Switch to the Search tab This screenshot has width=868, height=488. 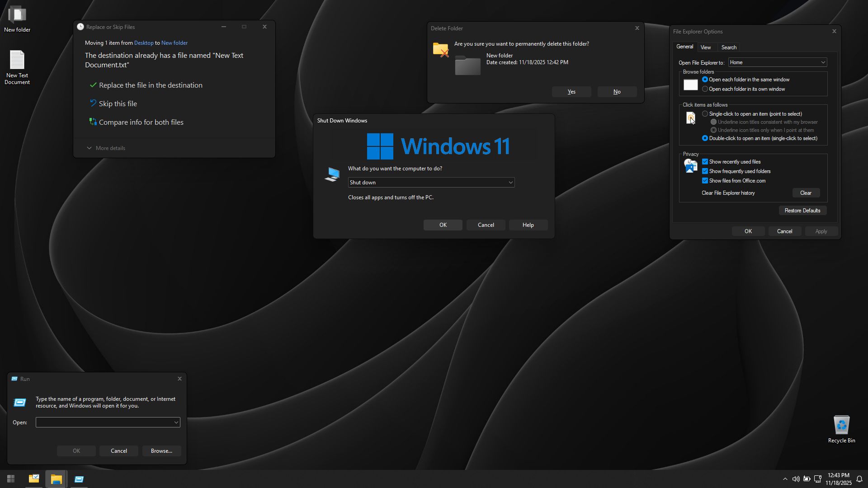coord(729,47)
